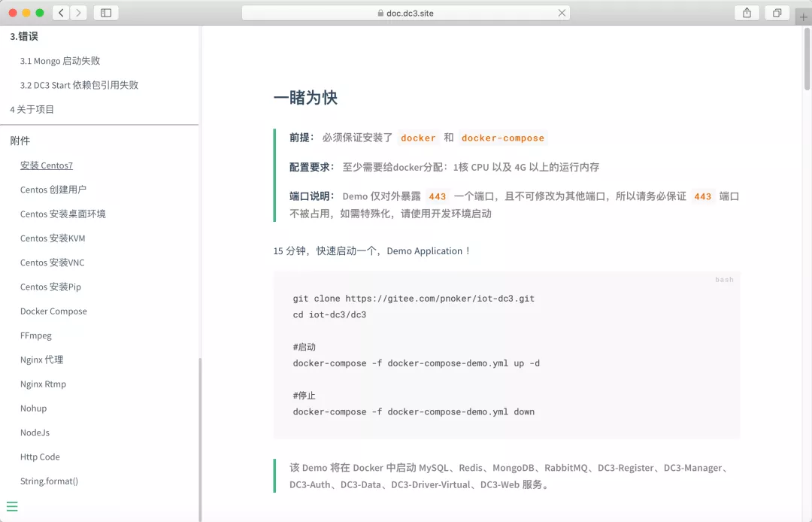Clear the address bar with the X button
812x522 pixels.
tap(562, 12)
